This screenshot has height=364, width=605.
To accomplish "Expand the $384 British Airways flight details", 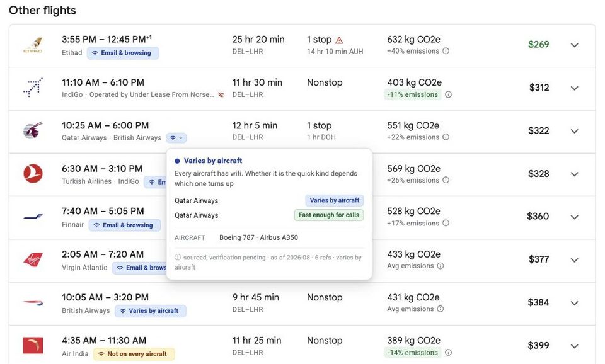I will pos(575,303).
